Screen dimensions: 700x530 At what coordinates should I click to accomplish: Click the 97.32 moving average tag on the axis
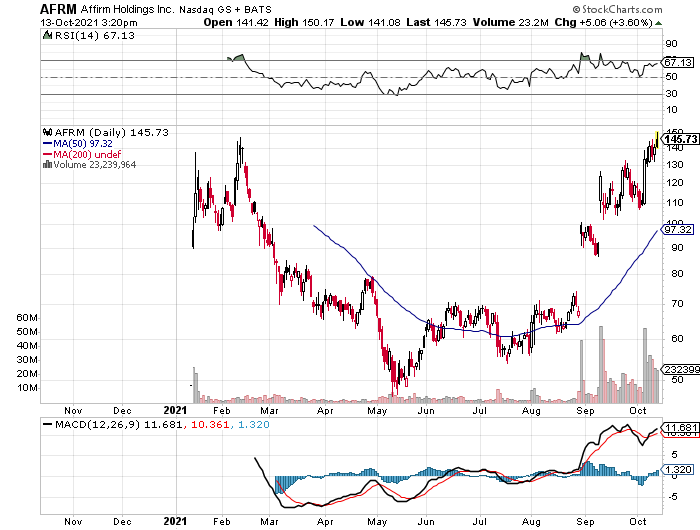click(x=678, y=230)
